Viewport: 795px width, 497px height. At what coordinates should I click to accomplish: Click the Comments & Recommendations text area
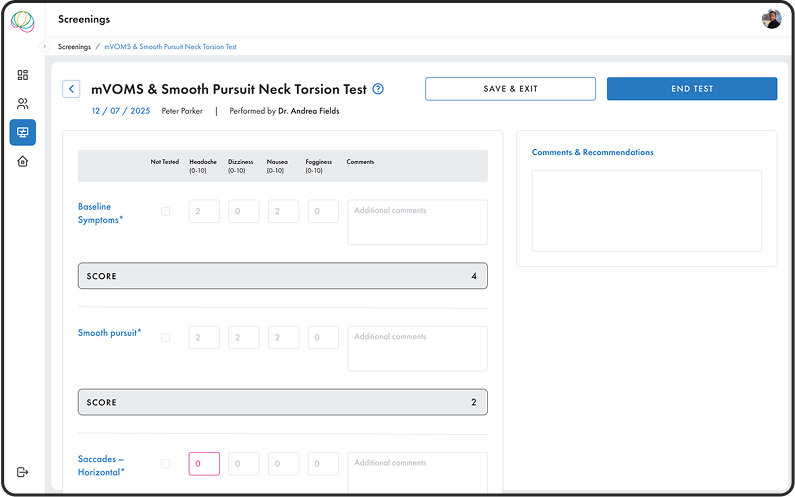tap(646, 211)
